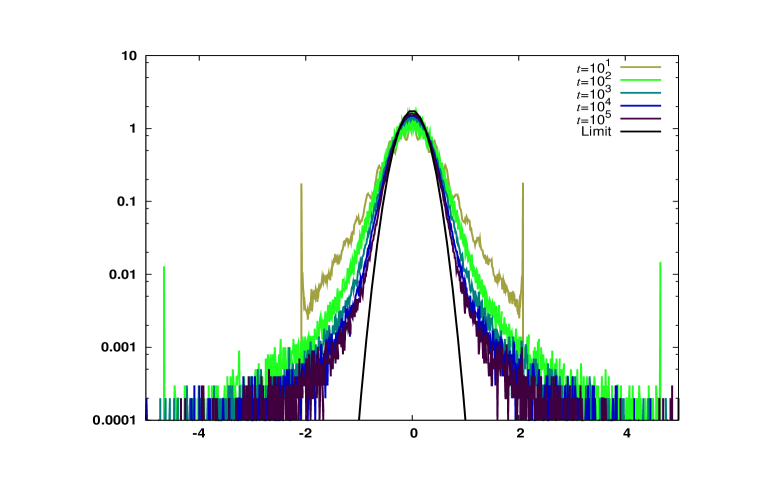Select the purple t=10^5 legend line sample
This screenshot has width=766, height=479.
point(640,119)
